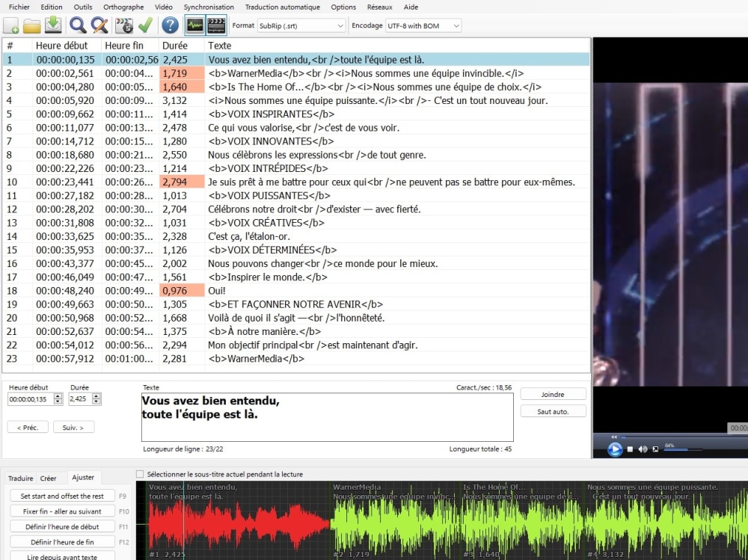This screenshot has height=560, width=748.
Task: Click the New subtitle file icon
Action: pyautogui.click(x=10, y=25)
